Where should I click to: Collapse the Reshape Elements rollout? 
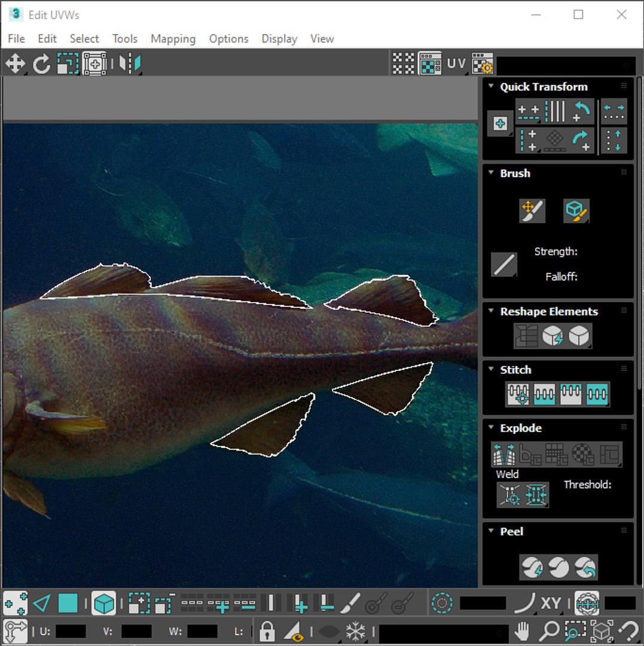[491, 310]
